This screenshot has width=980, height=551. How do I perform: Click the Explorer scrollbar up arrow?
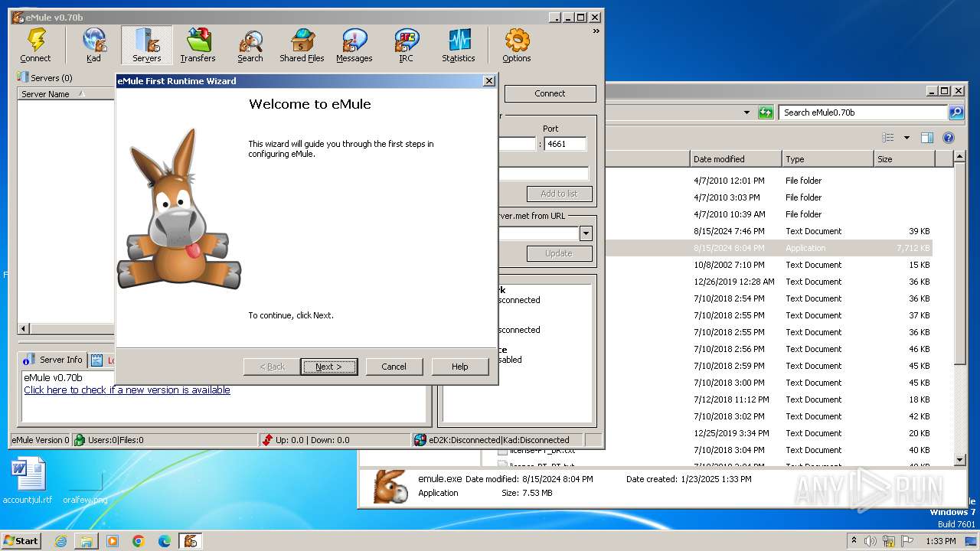(960, 157)
